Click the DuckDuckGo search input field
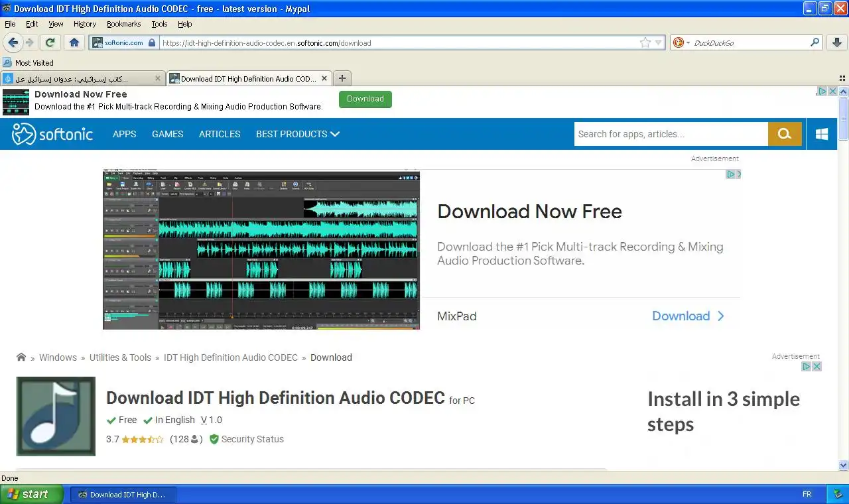The height and width of the screenshot is (504, 849). point(750,42)
